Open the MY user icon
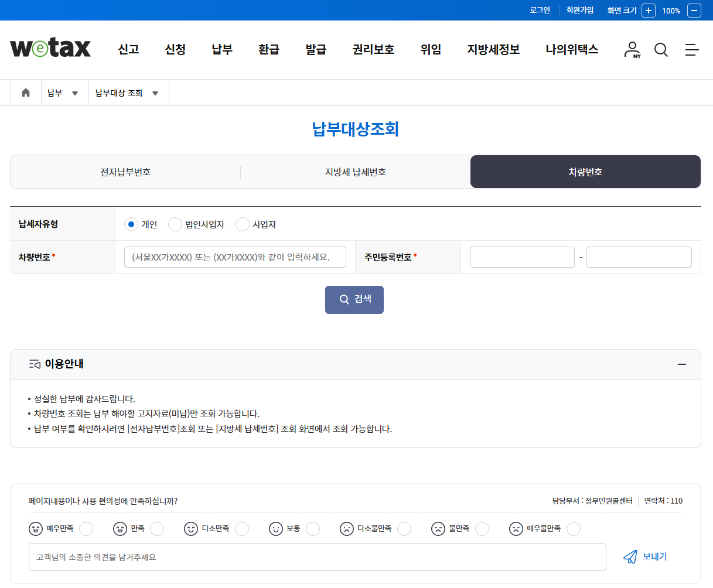Screen dimensions: 713x588 pyautogui.click(x=632, y=50)
